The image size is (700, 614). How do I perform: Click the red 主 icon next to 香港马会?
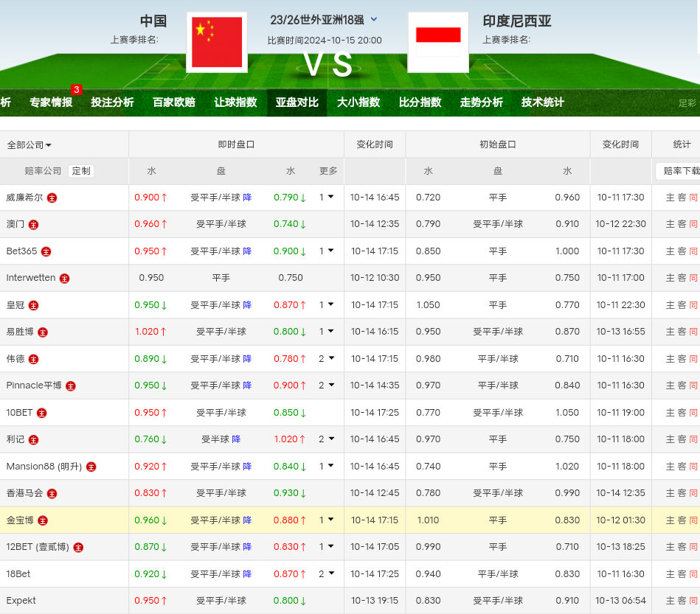52,494
